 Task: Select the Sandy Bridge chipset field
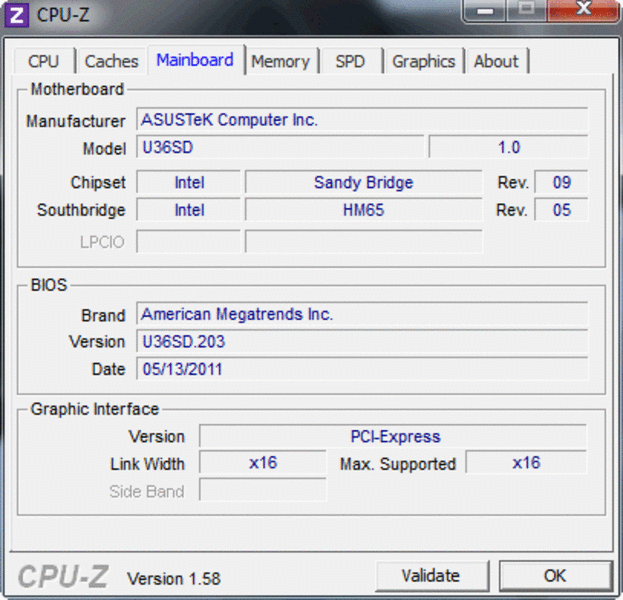click(364, 182)
